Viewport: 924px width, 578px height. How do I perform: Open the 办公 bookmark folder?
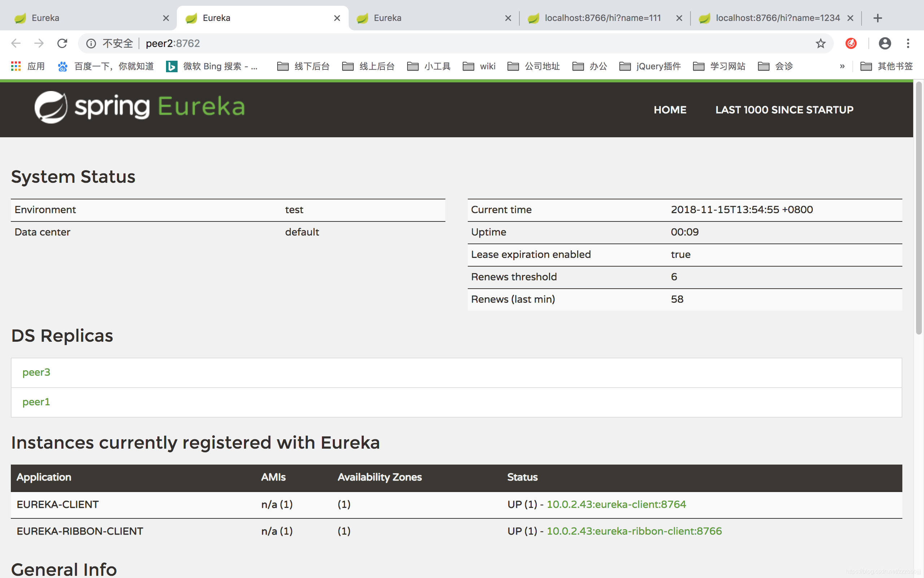pos(589,66)
